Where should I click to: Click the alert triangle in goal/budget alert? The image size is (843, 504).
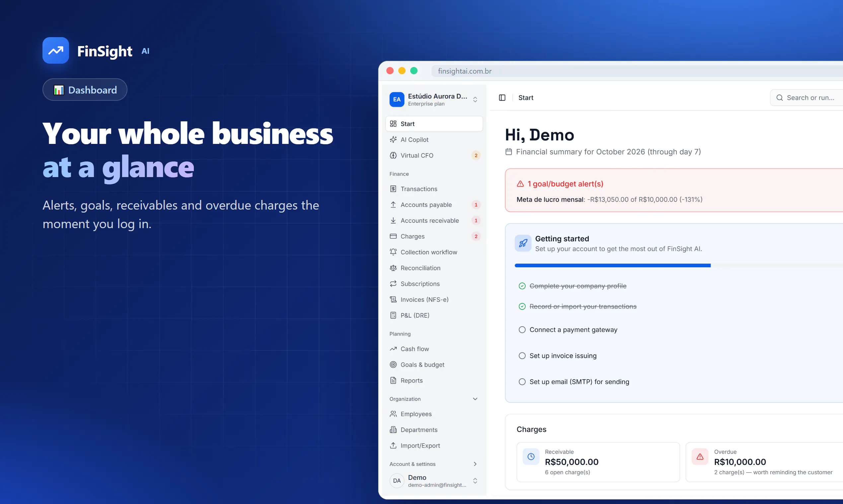tap(520, 184)
